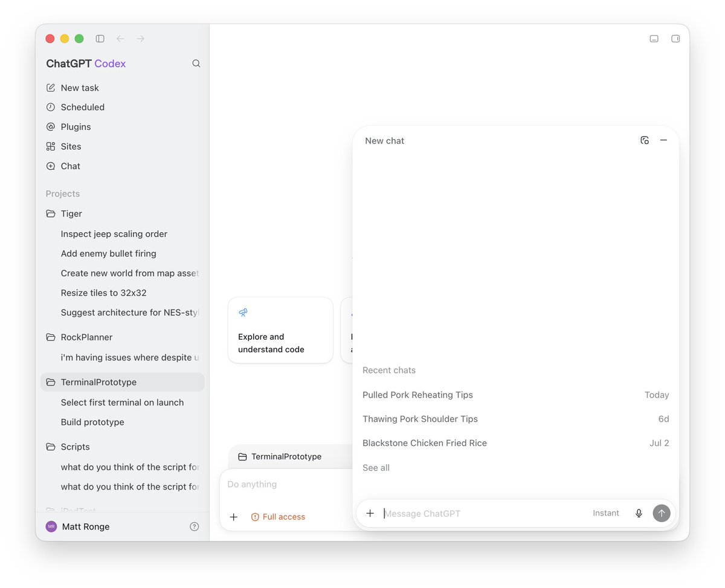Click the Full access warning icon
Image resolution: width=725 pixels, height=588 pixels.
click(x=255, y=517)
